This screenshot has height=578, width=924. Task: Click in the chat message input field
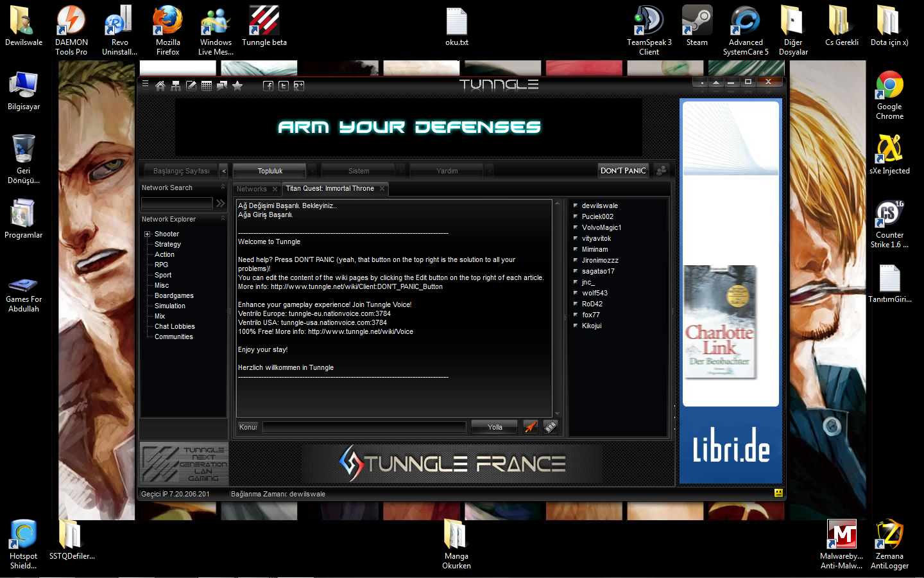364,427
